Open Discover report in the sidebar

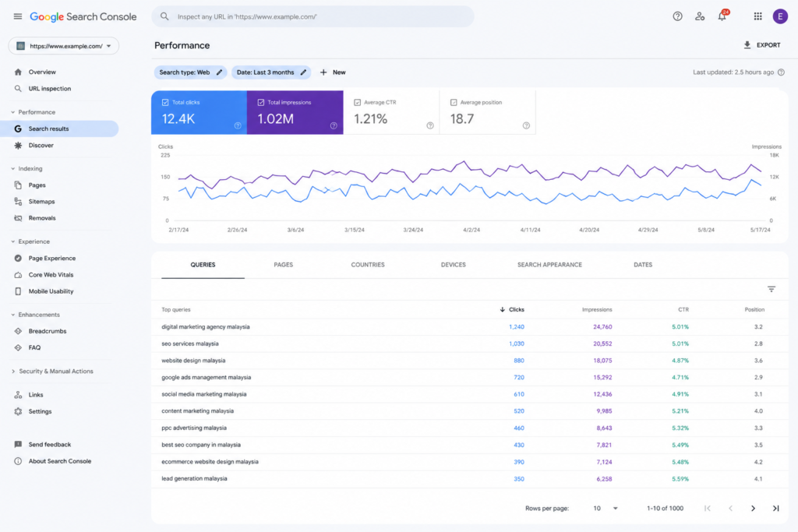click(41, 146)
